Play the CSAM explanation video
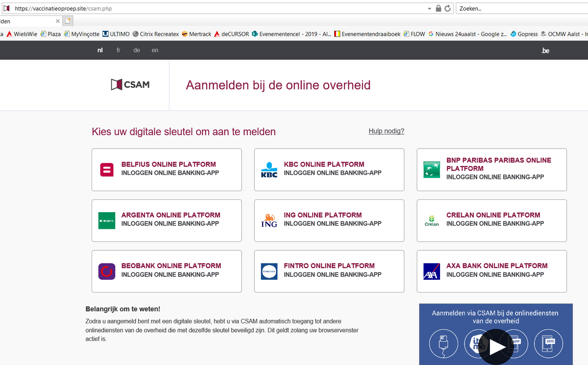This screenshot has width=588, height=365. (x=497, y=347)
